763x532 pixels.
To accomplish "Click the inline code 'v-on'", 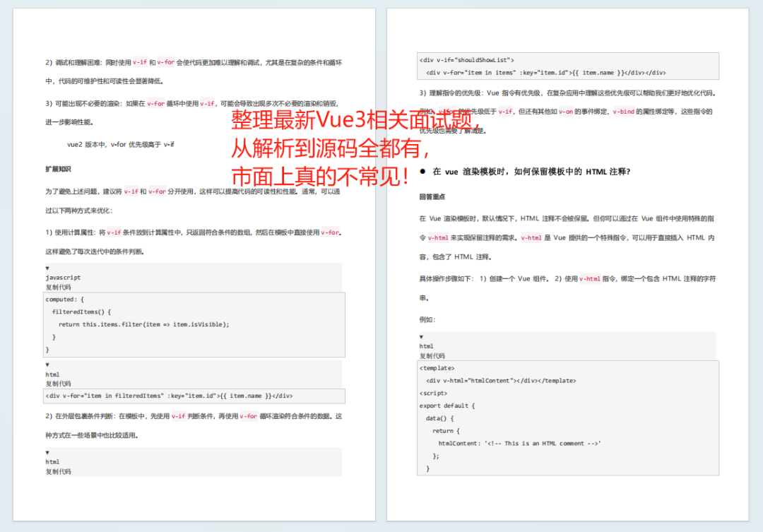I will pyautogui.click(x=566, y=112).
